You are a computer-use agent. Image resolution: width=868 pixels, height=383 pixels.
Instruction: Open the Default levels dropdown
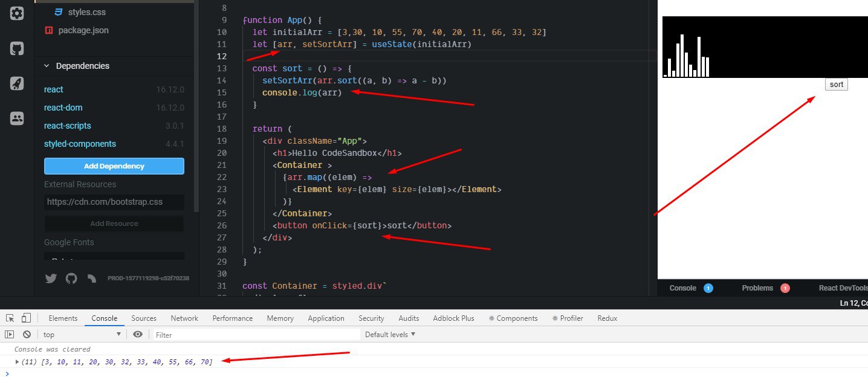pos(390,334)
